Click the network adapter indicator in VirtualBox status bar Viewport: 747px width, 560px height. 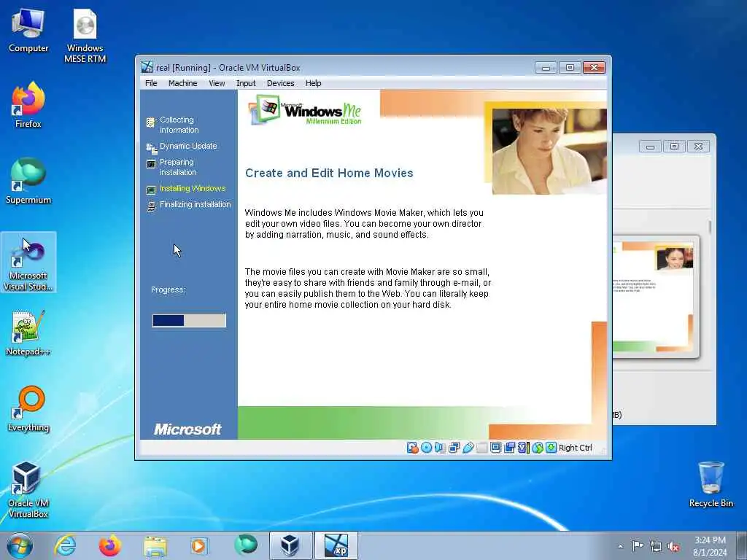click(454, 448)
